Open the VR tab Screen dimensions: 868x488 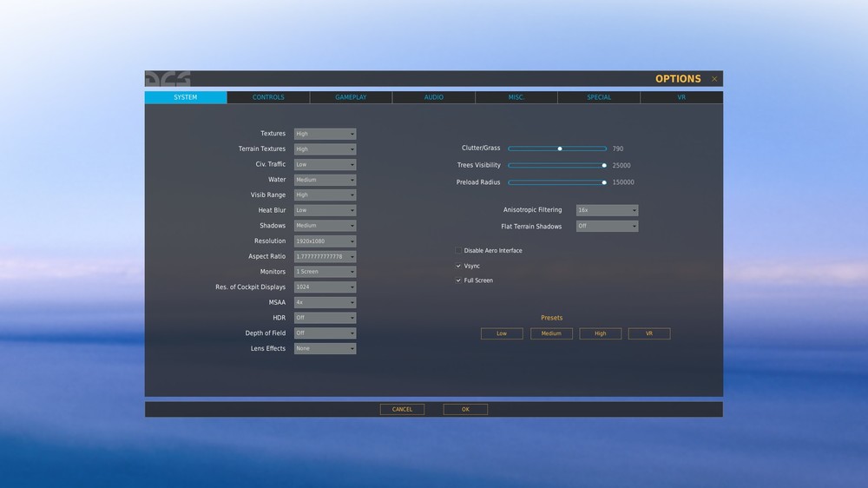pos(681,97)
